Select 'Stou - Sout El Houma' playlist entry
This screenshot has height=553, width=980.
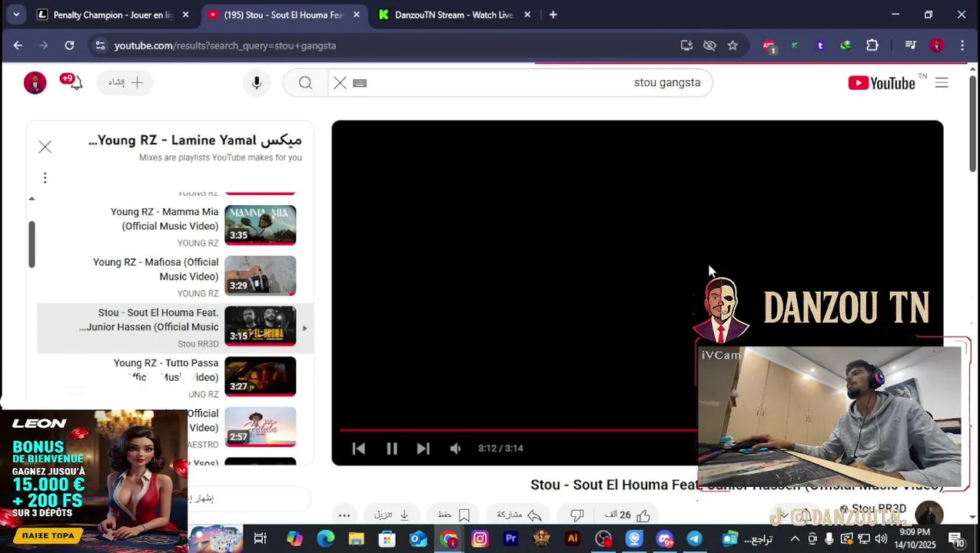[x=175, y=327]
